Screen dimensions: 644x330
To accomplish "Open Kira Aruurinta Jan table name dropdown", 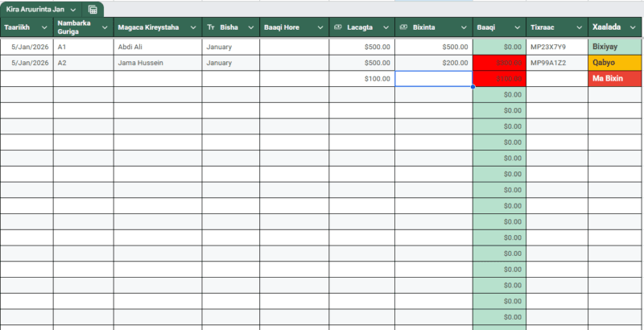I will pos(73,10).
